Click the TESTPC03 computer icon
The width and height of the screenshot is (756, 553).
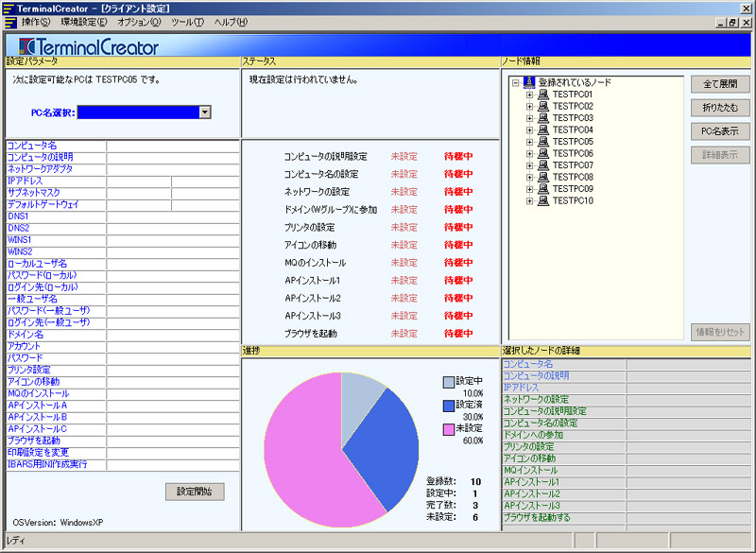tap(543, 118)
